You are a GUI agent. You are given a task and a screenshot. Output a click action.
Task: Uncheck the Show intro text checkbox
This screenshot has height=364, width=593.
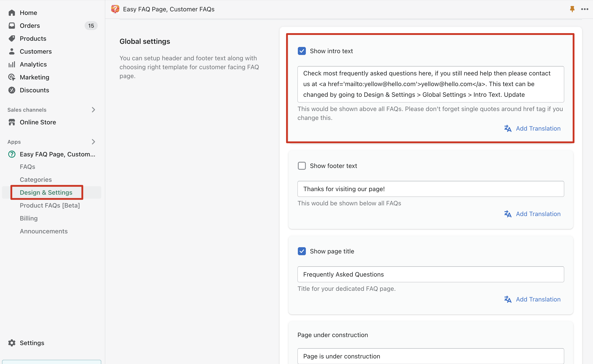click(x=302, y=51)
